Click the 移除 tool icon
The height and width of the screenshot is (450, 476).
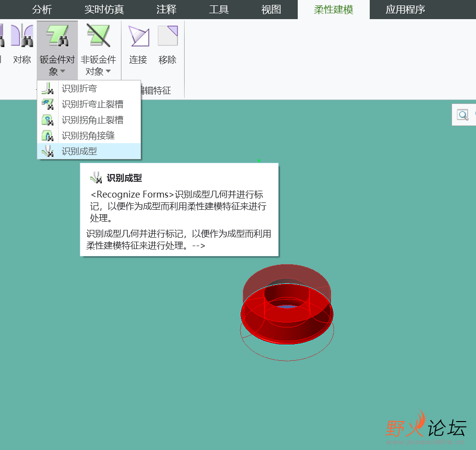167,36
